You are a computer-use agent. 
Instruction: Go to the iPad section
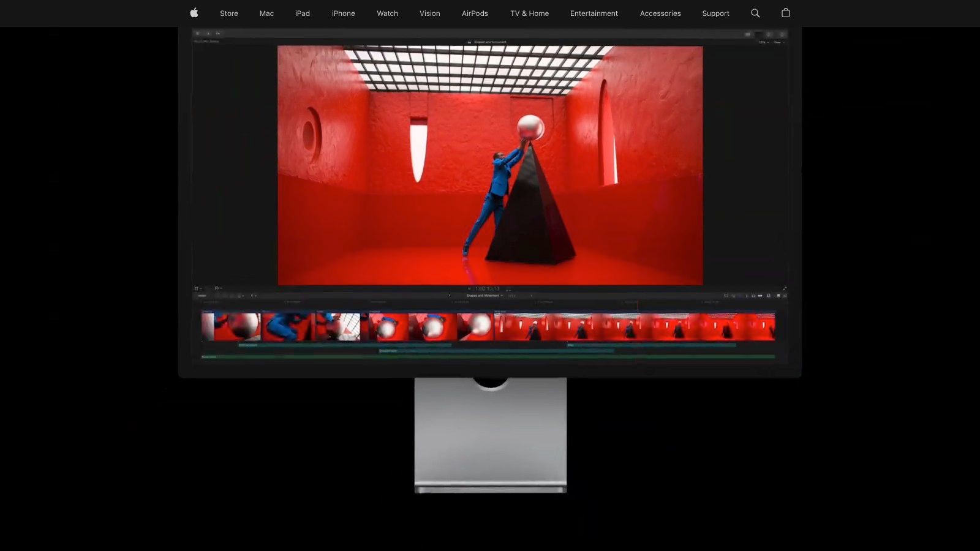coord(303,13)
